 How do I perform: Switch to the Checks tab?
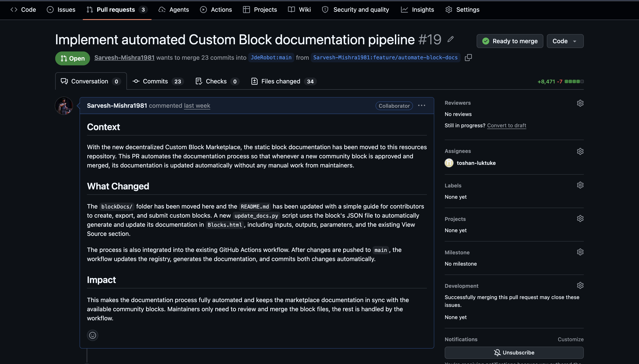point(217,81)
